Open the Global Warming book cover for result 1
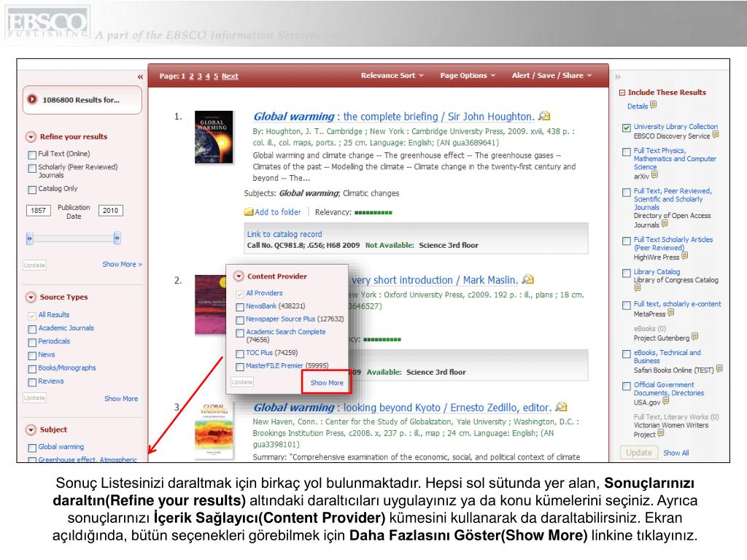 (214, 137)
